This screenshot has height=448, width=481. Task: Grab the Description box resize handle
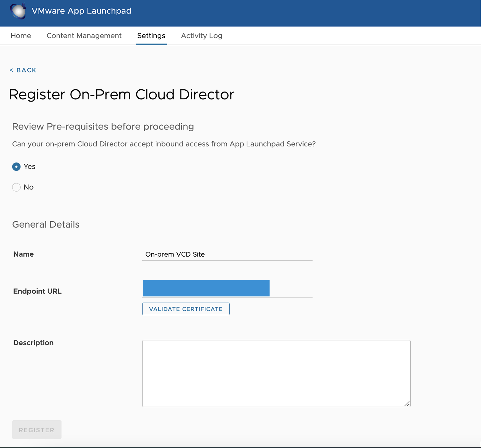point(407,404)
